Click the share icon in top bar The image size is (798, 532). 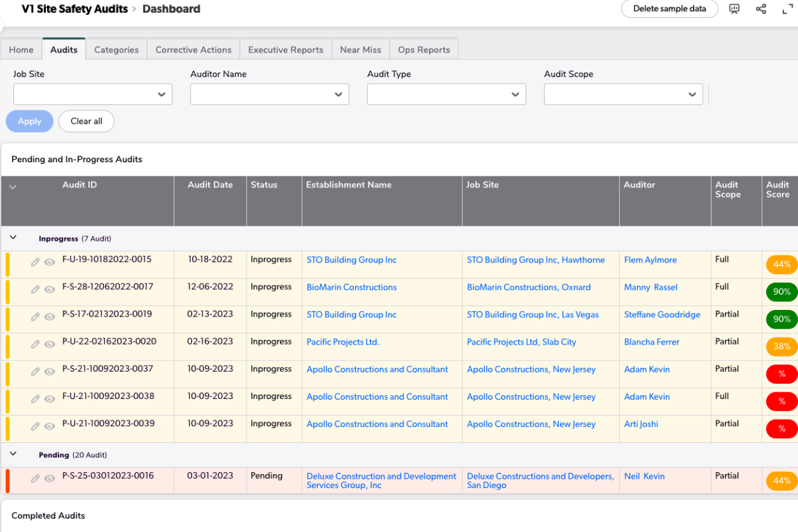[761, 9]
